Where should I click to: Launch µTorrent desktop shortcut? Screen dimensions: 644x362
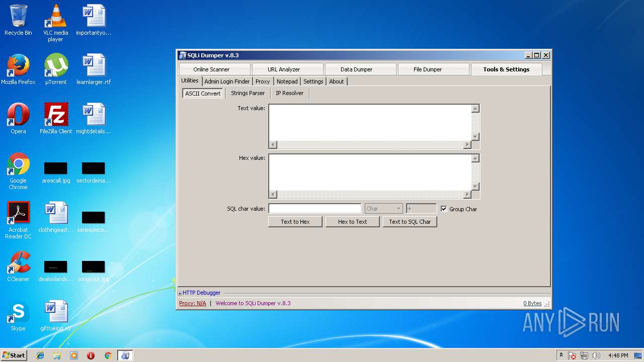pyautogui.click(x=55, y=69)
